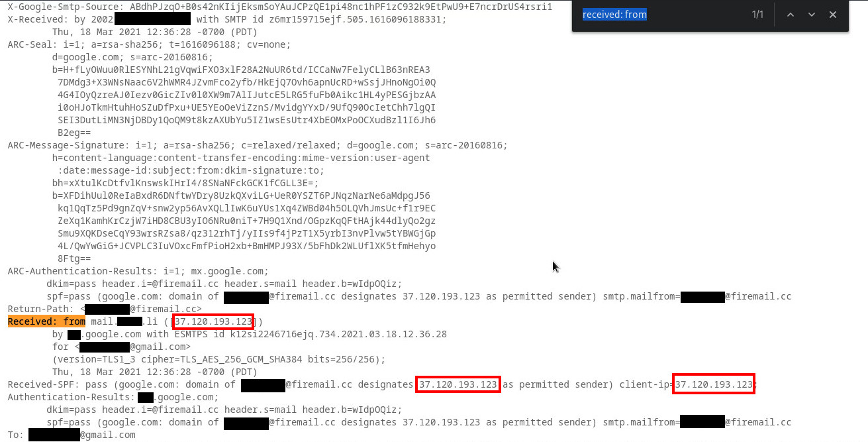Click the "B2eg==" signature ending line

pos(74,133)
